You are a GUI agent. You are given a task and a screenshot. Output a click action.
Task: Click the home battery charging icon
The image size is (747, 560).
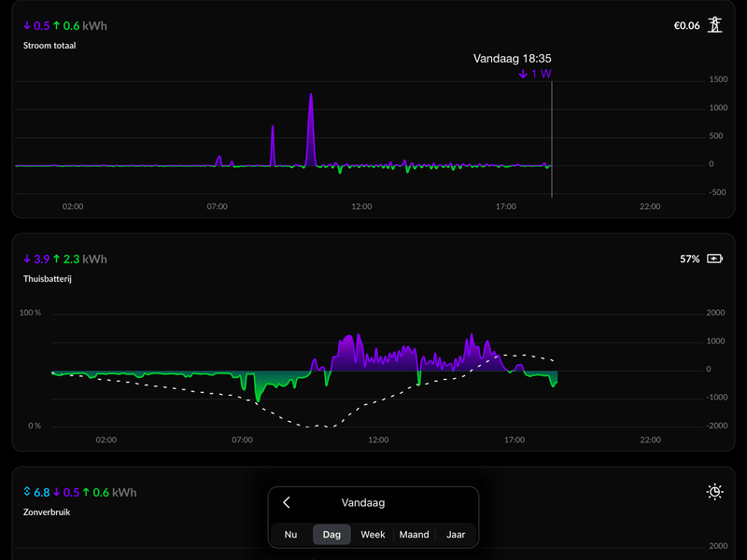click(714, 259)
